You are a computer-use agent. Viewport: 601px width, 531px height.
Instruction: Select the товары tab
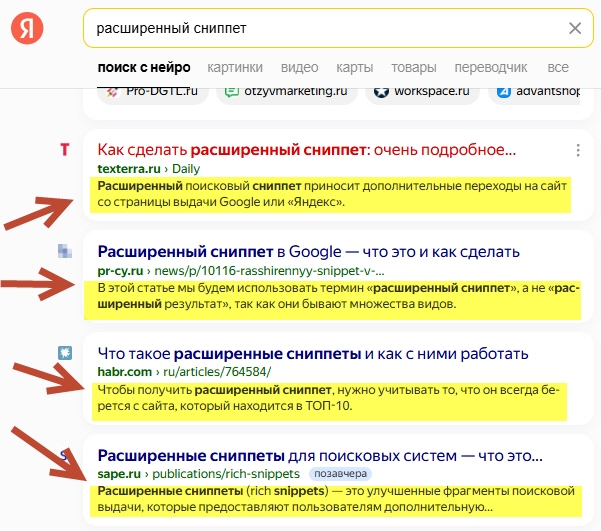pos(414,67)
